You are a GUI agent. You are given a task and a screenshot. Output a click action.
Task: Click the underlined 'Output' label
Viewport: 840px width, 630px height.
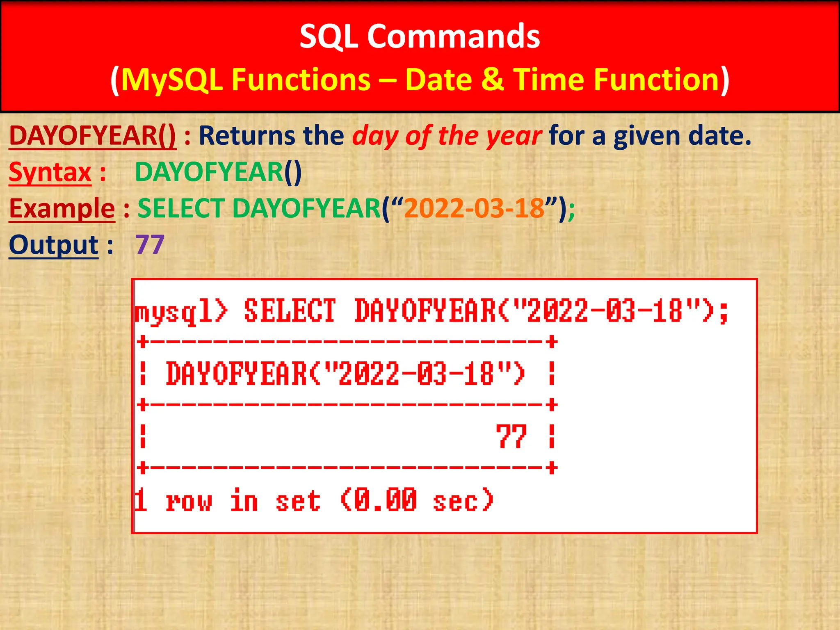point(54,245)
